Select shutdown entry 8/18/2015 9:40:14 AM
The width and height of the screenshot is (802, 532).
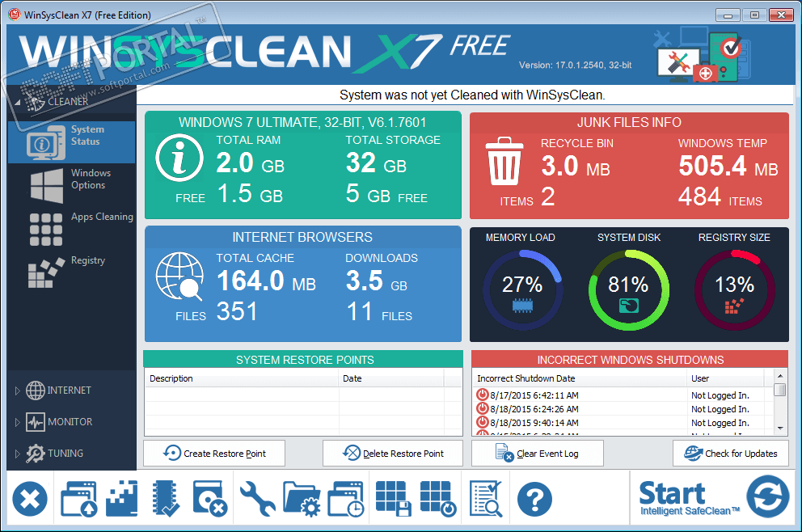(x=623, y=423)
